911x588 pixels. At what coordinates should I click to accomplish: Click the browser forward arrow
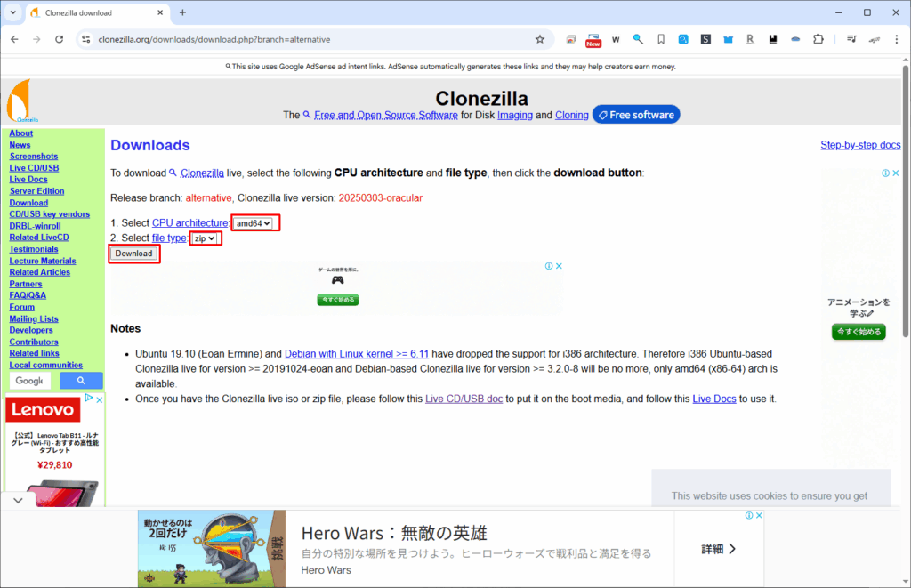(36, 39)
